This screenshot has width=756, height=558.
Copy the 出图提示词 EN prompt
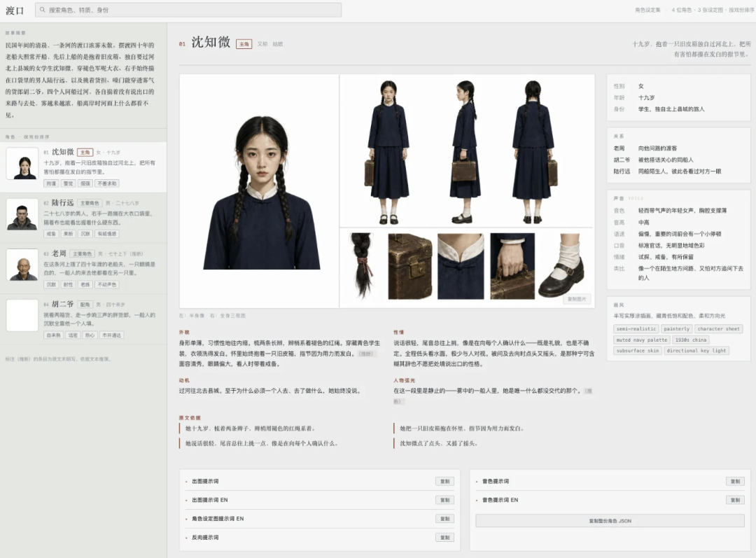point(444,500)
